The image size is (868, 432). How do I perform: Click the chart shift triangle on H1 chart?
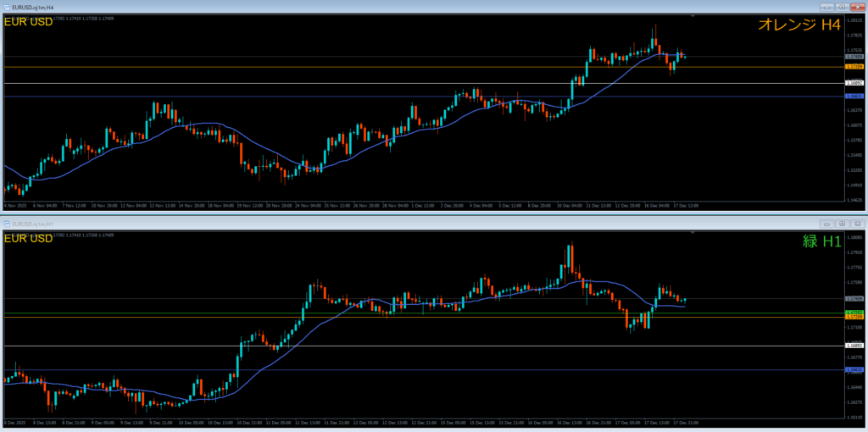[693, 233]
